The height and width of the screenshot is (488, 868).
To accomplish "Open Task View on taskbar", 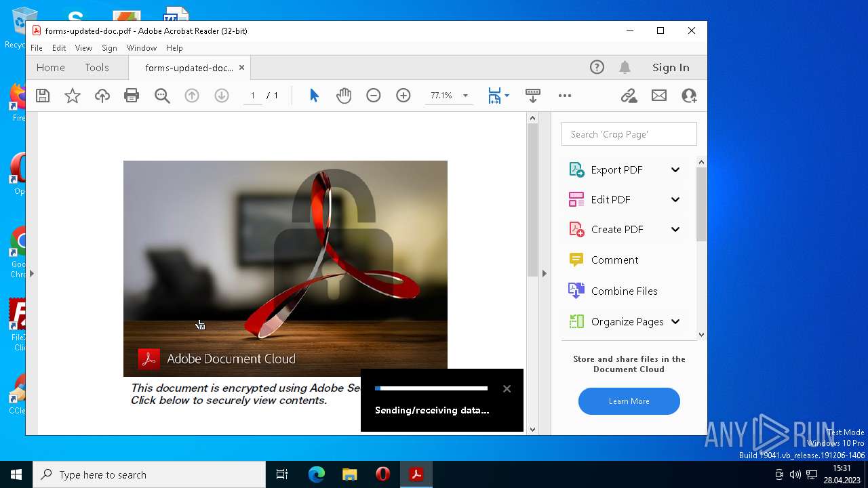I will point(282,474).
